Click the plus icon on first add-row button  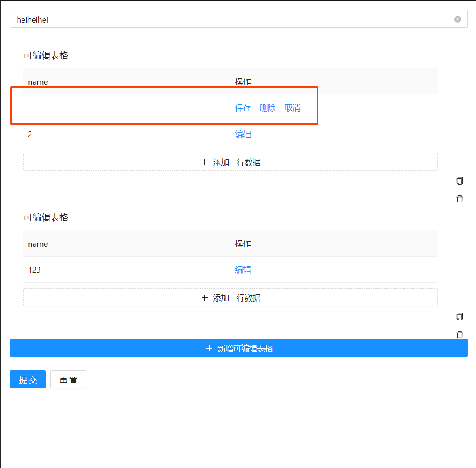[x=205, y=162]
